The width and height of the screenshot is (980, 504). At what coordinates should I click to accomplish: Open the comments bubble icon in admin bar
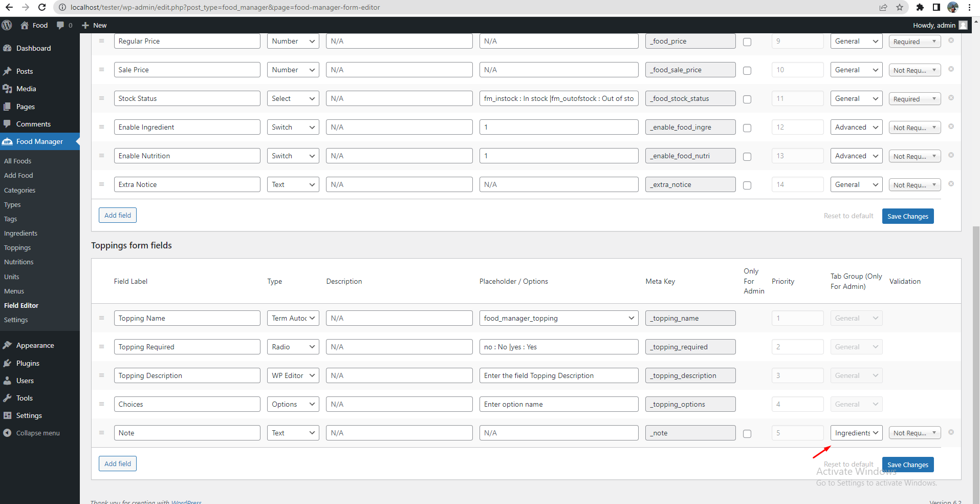[60, 25]
